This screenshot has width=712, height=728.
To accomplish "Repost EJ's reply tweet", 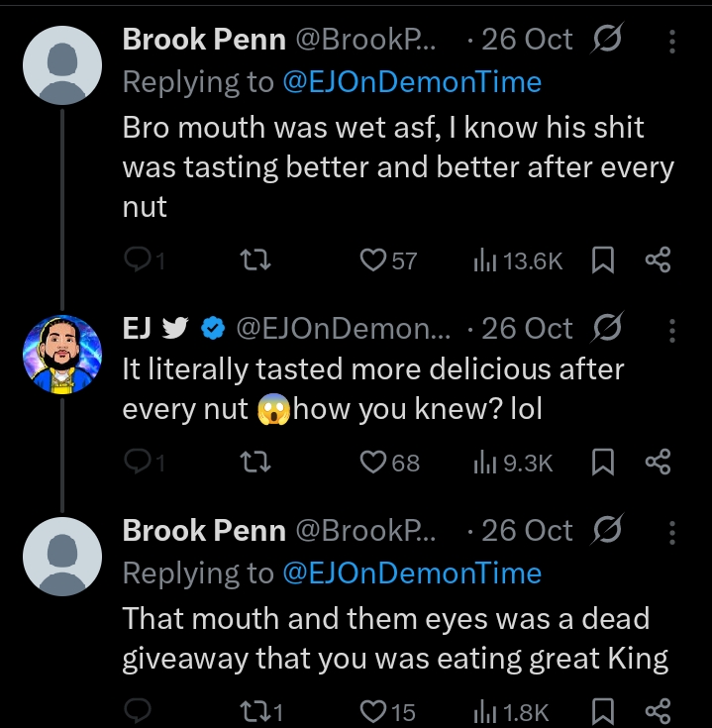I will tap(255, 463).
